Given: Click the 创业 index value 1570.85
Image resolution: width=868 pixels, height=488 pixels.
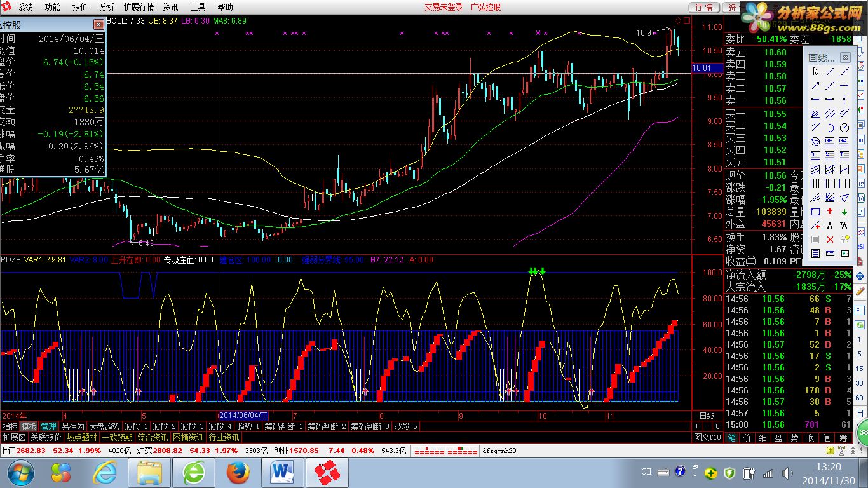Looking at the screenshot, I should point(304,451).
